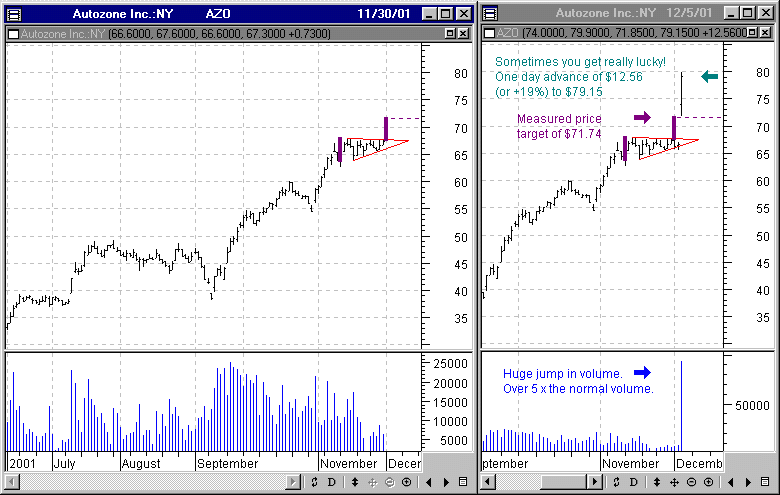Click the 'Over 5 x the normal volume.' annotation
Screen dimensions: 780x495
click(578, 389)
